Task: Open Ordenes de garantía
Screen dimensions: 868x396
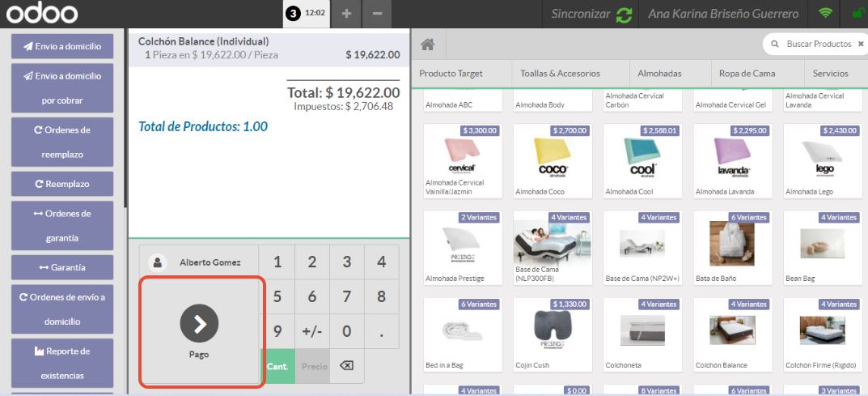Action: coord(62,226)
